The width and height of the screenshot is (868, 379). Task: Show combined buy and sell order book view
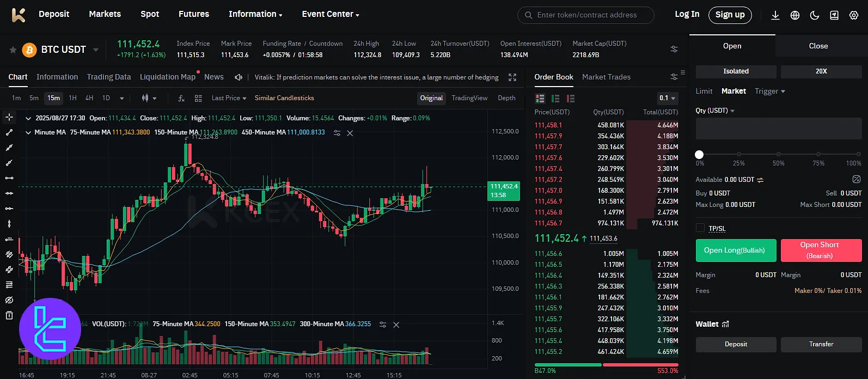click(x=540, y=99)
